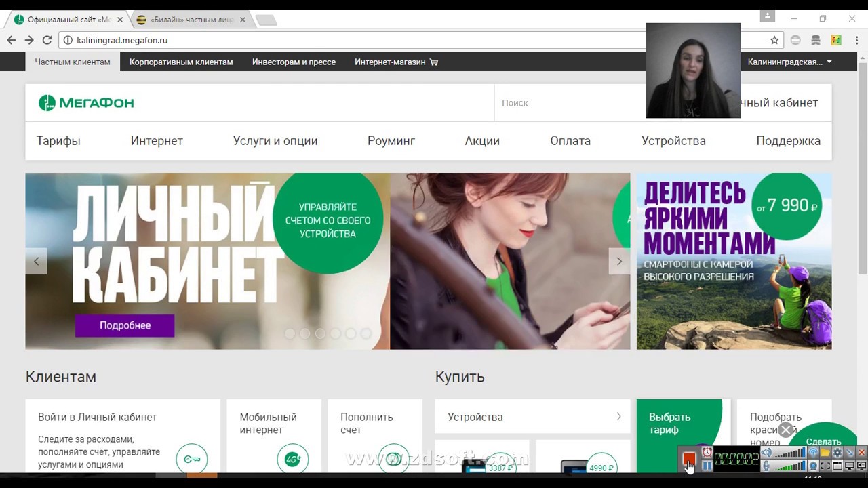The height and width of the screenshot is (488, 868).
Task: Pause the screen recording
Action: click(707, 466)
